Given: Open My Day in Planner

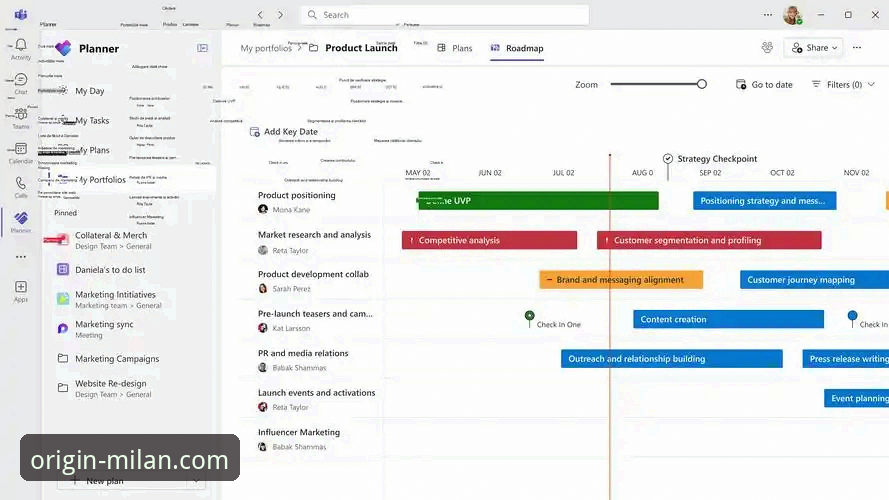Looking at the screenshot, I should (x=90, y=91).
